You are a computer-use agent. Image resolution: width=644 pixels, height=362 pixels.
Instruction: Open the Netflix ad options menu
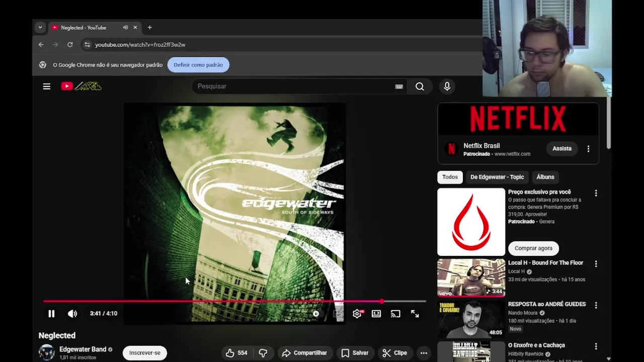(x=588, y=149)
